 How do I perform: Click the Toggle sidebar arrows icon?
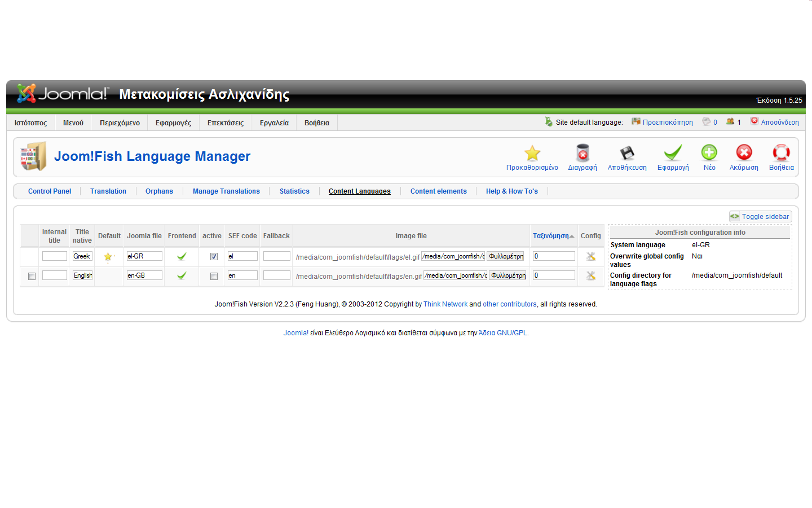coord(735,216)
